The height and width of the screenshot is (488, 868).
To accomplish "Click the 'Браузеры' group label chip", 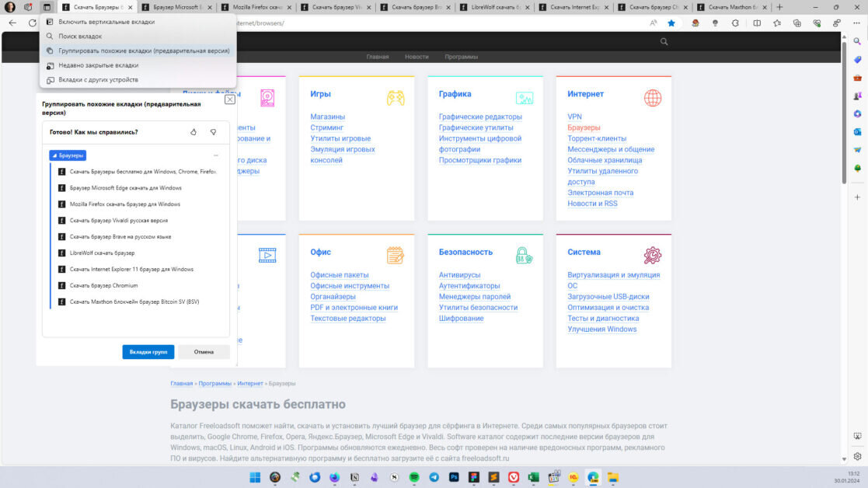I will coord(68,155).
